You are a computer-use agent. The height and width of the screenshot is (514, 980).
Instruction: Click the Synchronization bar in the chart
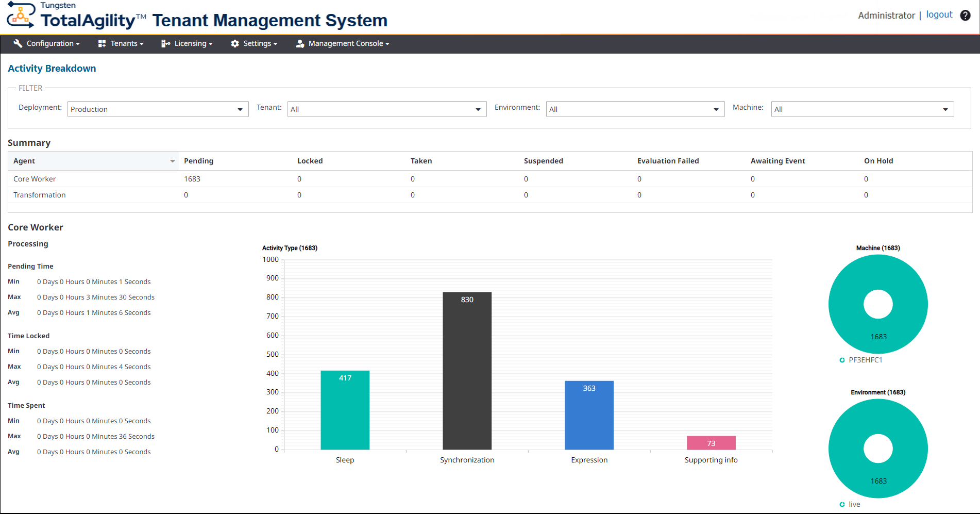[x=467, y=371]
